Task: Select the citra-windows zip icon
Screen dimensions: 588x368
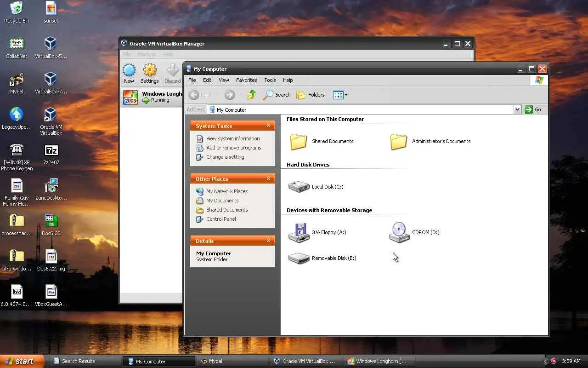Action: (17, 260)
